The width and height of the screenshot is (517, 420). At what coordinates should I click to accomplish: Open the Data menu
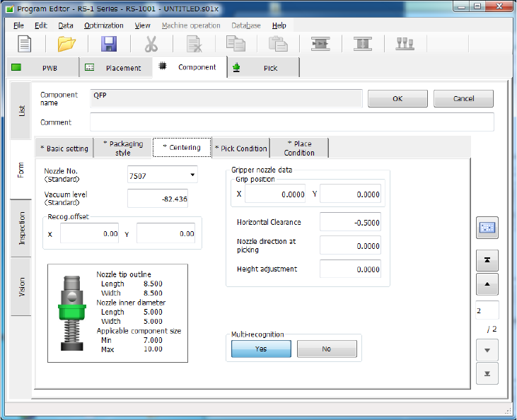pyautogui.click(x=66, y=25)
